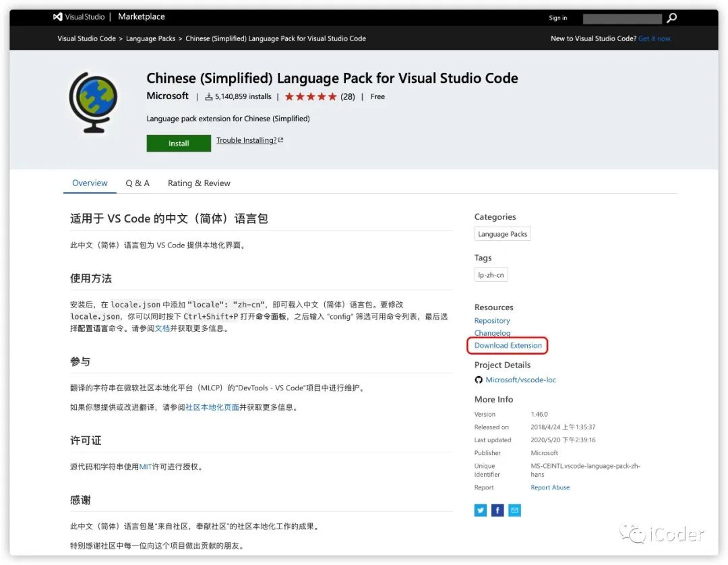The width and height of the screenshot is (728, 565).
Task: Share the extension by email icon
Action: [514, 510]
